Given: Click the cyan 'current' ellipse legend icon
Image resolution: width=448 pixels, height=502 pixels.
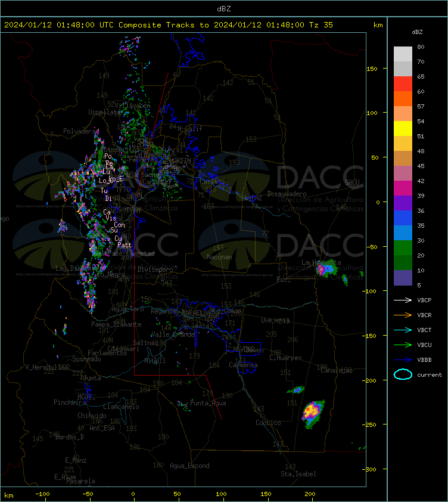Looking at the screenshot, I should [x=403, y=374].
